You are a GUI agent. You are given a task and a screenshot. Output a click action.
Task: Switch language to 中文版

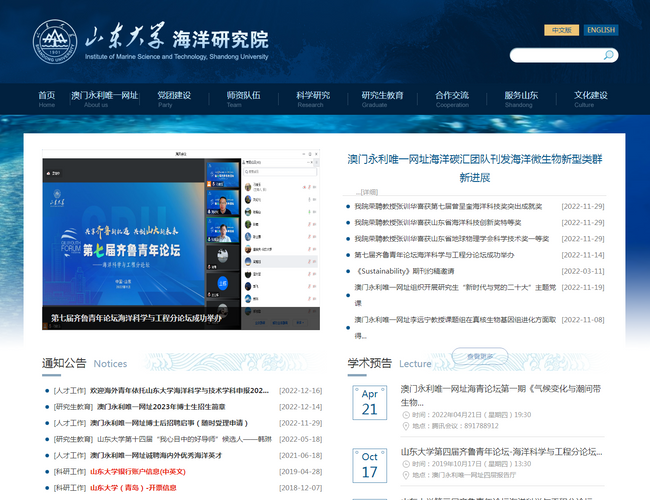click(x=561, y=30)
